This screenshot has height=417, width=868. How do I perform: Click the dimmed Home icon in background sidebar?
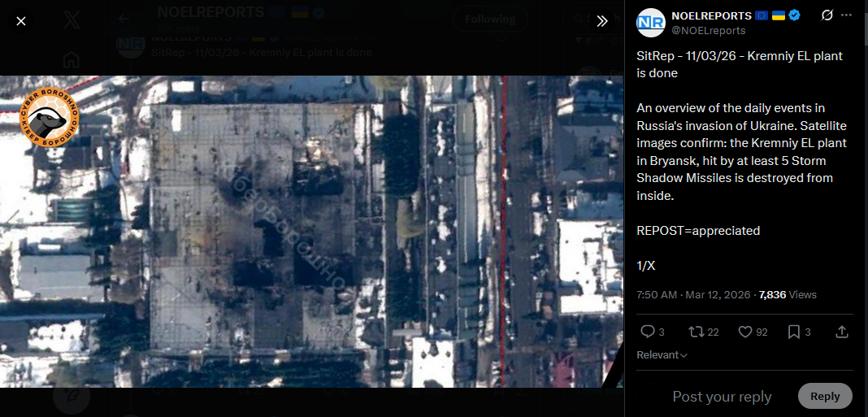click(72, 60)
